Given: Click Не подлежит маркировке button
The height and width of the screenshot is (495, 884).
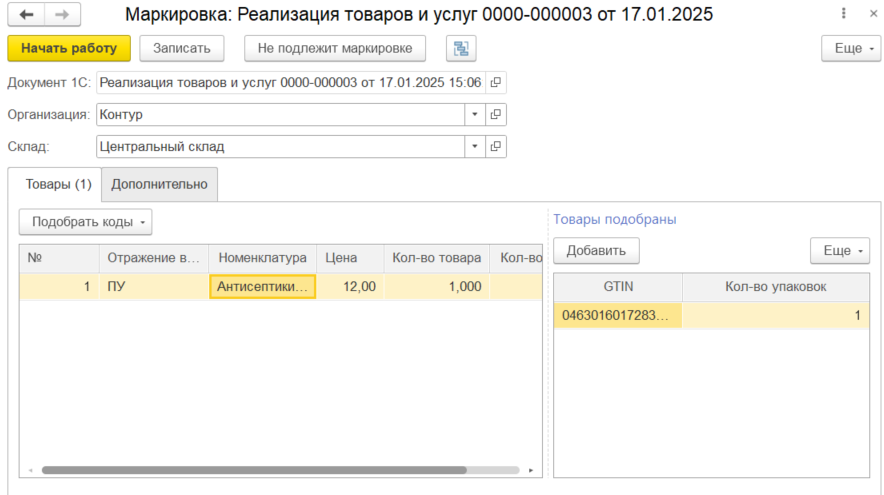Looking at the screenshot, I should coord(334,48).
